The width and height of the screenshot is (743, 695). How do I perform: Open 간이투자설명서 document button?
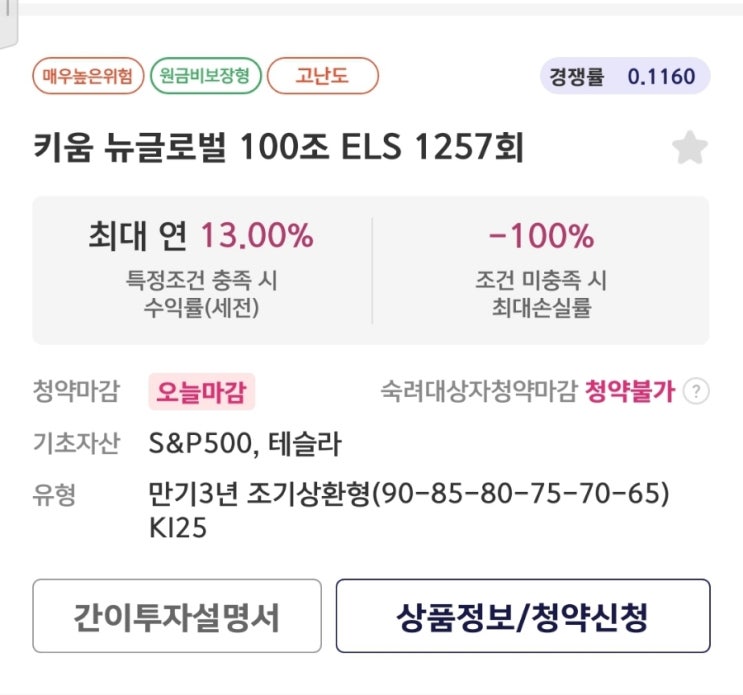coord(177,616)
